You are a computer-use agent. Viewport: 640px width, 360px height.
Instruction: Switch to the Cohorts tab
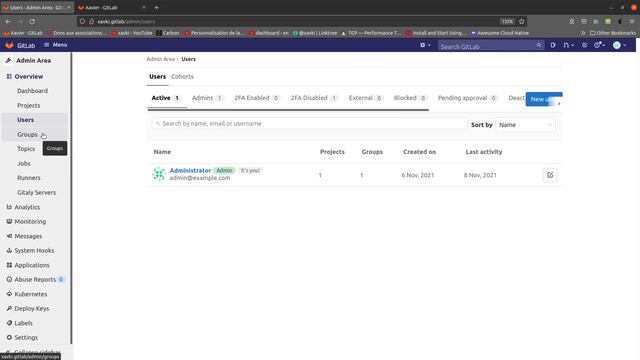182,76
